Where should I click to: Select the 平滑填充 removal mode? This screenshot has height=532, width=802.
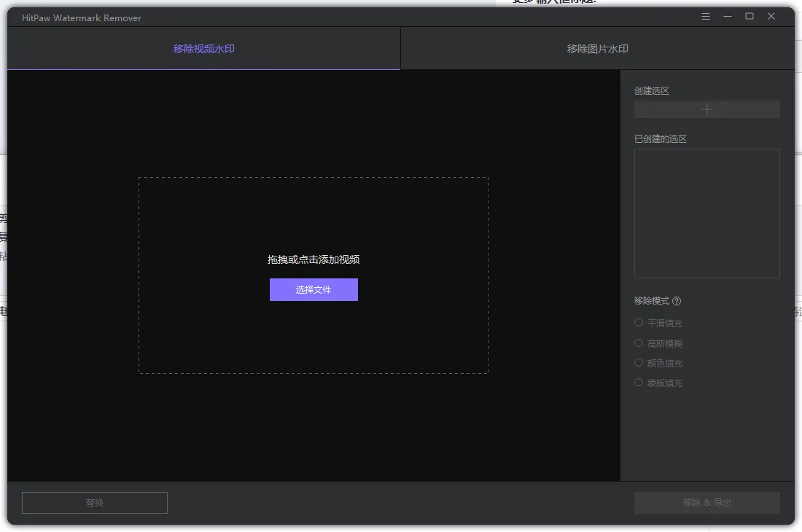tap(639, 323)
